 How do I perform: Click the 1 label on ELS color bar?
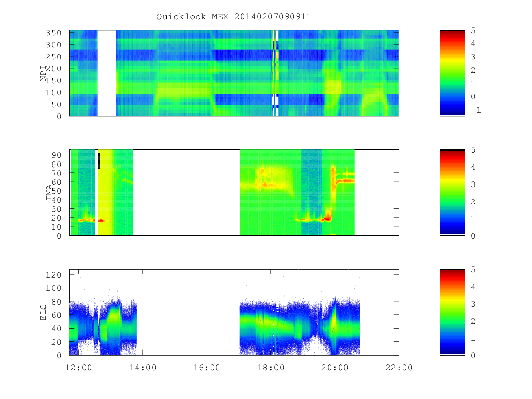[473, 338]
